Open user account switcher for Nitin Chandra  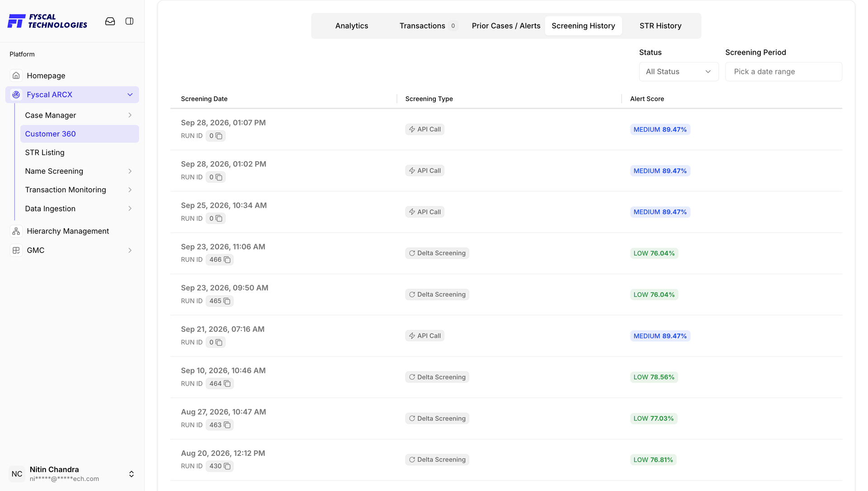click(x=132, y=474)
